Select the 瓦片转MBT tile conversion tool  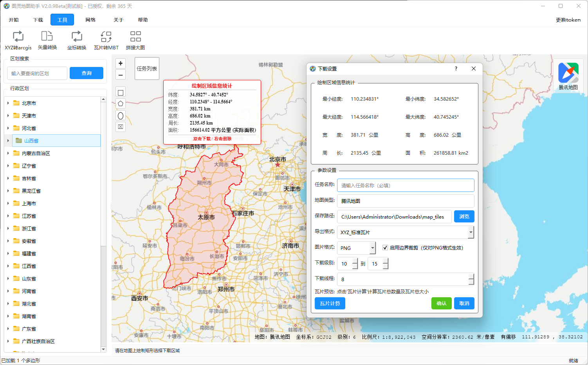click(106, 40)
